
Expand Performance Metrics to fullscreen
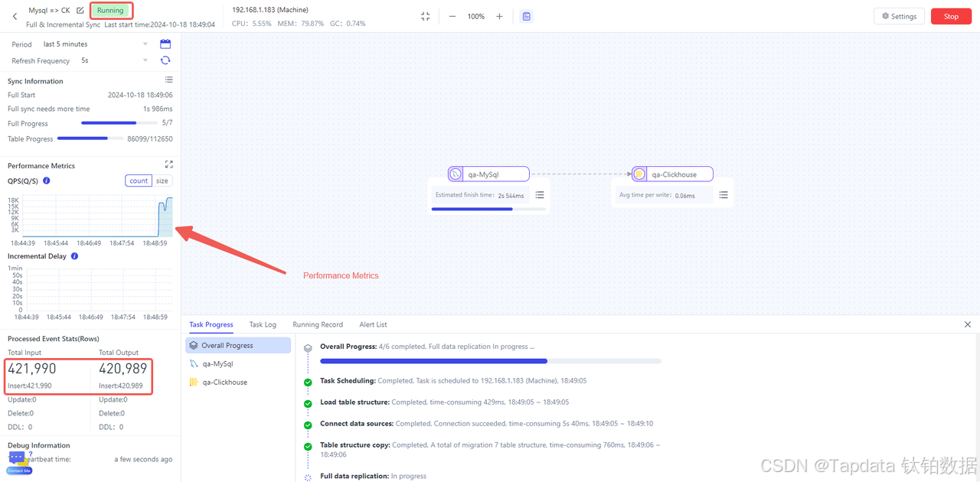coord(169,164)
